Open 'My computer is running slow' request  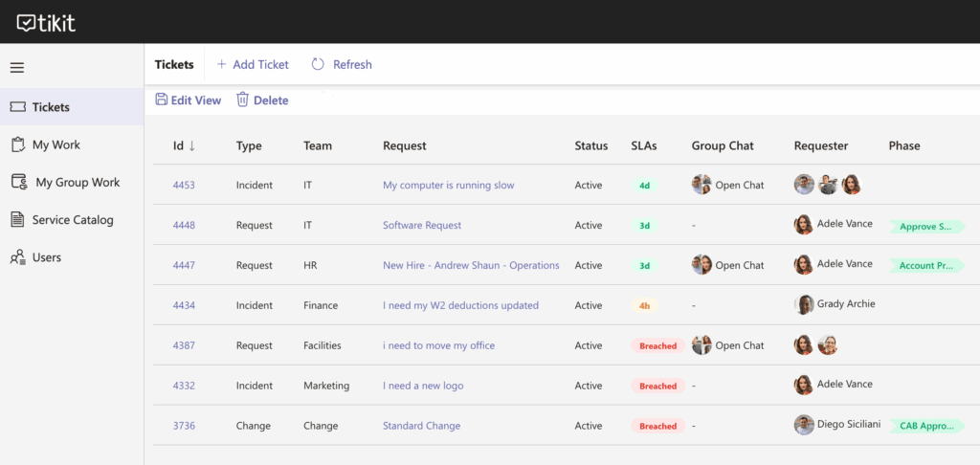[448, 185]
